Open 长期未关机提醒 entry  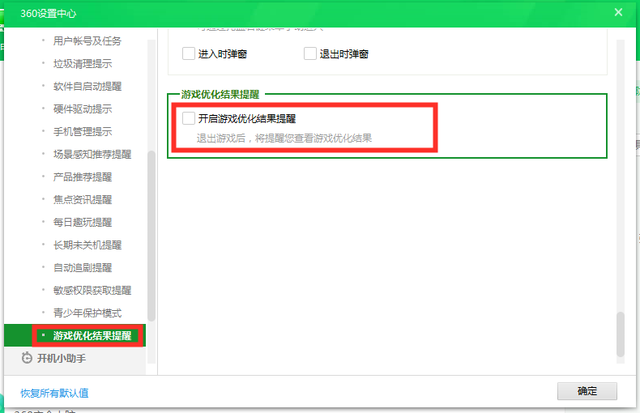click(x=87, y=245)
